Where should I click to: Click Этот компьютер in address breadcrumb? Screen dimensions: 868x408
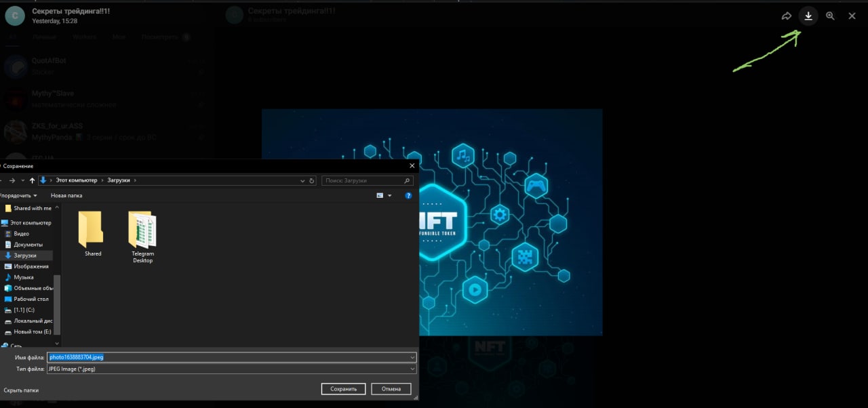click(77, 180)
